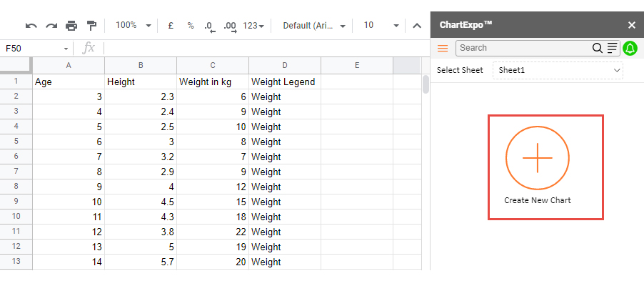Activate the paint format tool
This screenshot has height=281, width=644.
pos(91,26)
